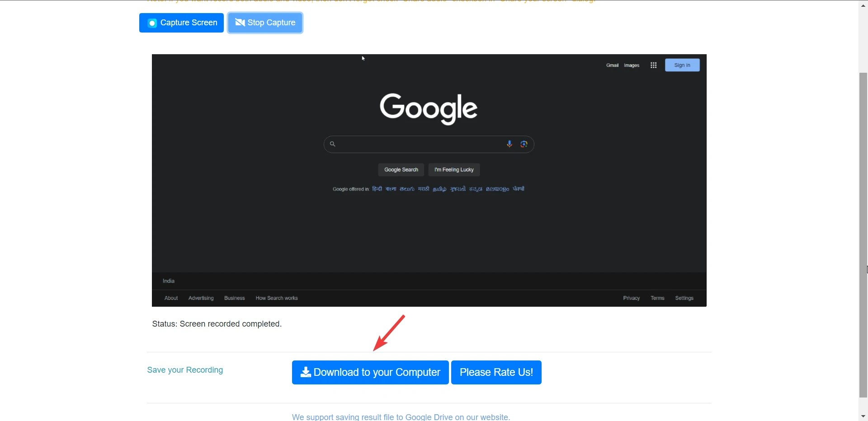The image size is (868, 421).
Task: Click Please Rate Us!
Action: pos(496,372)
